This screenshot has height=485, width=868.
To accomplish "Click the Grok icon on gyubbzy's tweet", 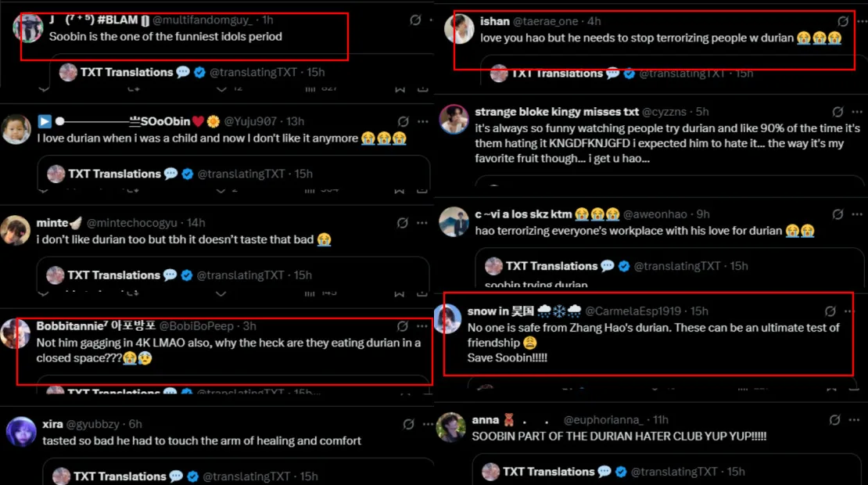I will coord(408,424).
